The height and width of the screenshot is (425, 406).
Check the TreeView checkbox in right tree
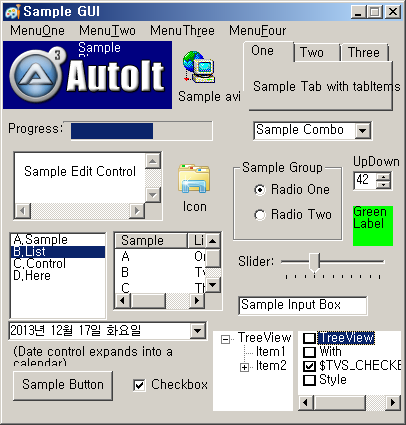[309, 338]
